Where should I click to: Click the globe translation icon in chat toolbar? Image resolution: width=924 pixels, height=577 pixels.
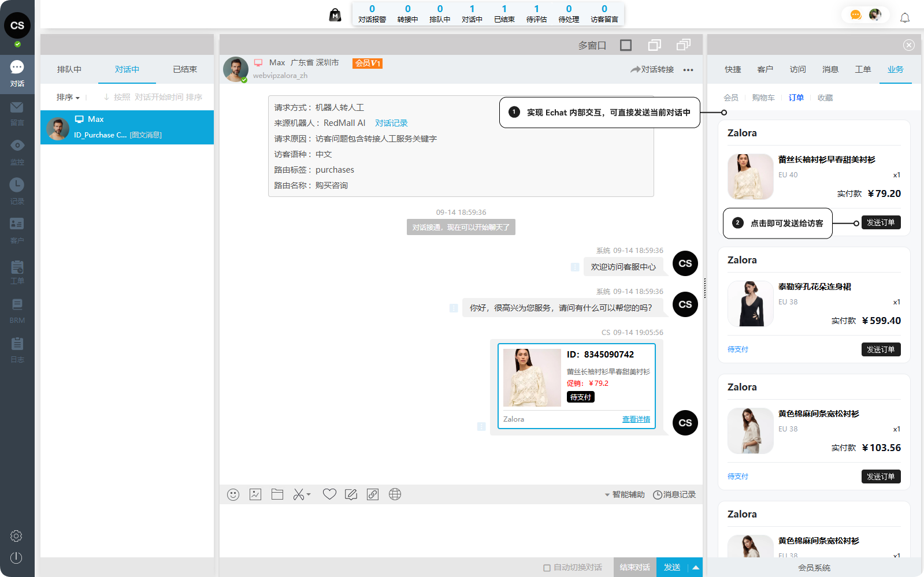point(395,494)
